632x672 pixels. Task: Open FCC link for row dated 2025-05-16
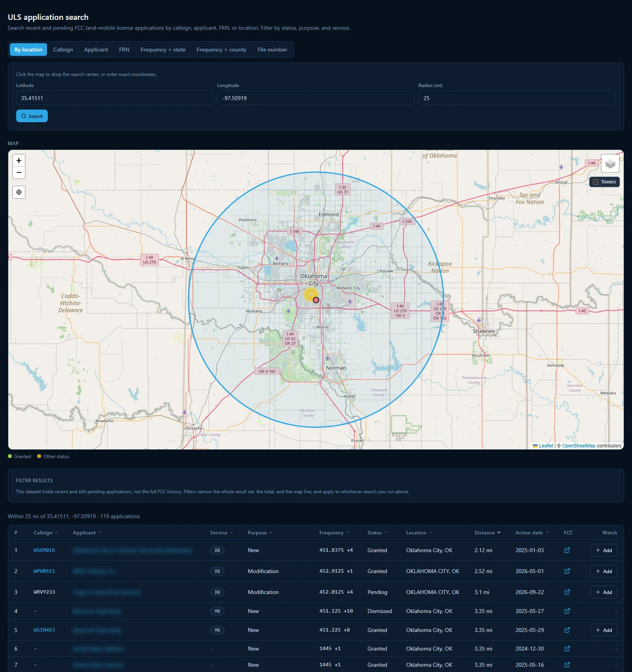(x=567, y=665)
